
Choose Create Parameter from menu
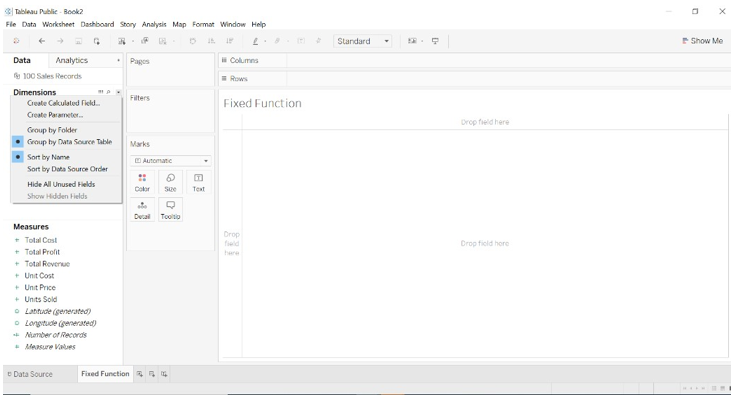[x=55, y=115]
